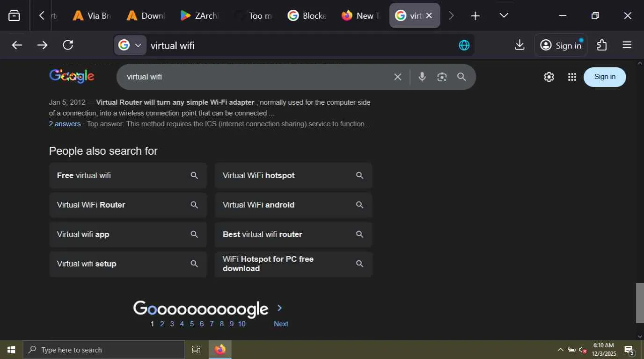Viewport: 644px width, 359px height.
Task: Go to results page 9
Action: 231,324
